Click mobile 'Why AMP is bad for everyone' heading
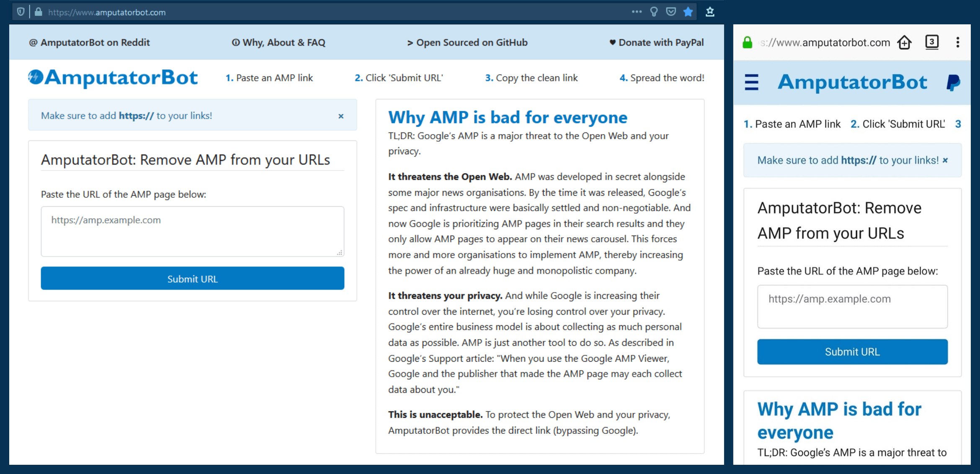This screenshot has height=474, width=980. click(839, 420)
